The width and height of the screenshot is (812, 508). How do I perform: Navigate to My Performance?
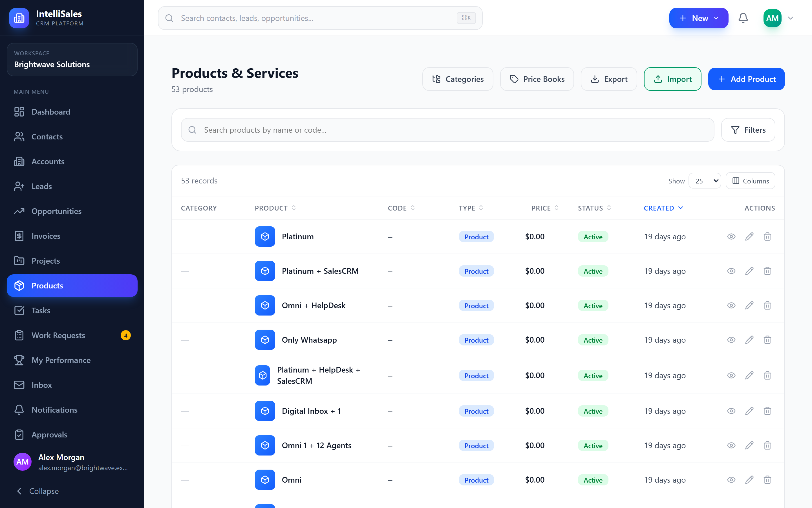(x=72, y=360)
